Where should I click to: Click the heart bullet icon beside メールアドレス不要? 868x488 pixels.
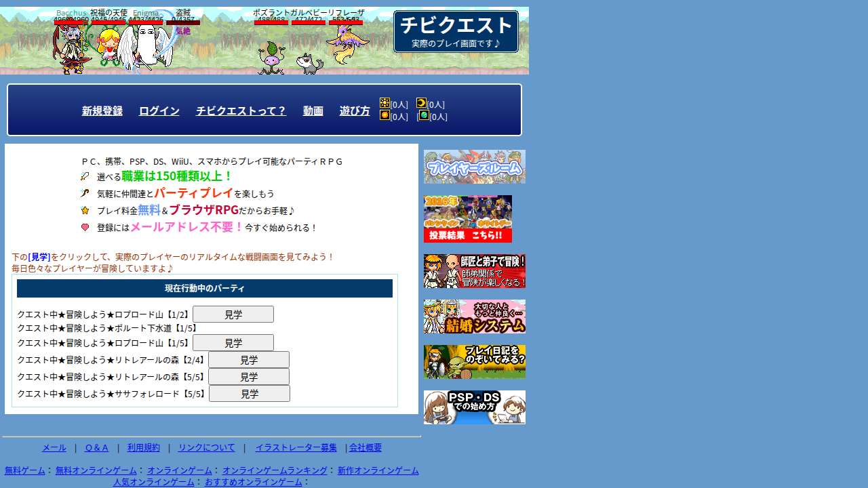pyautogui.click(x=85, y=227)
